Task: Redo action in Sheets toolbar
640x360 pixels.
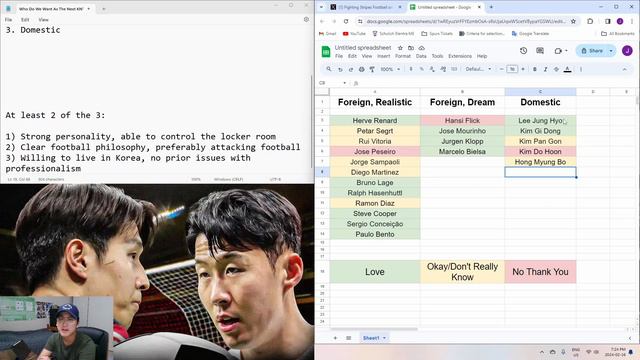Action: point(351,69)
